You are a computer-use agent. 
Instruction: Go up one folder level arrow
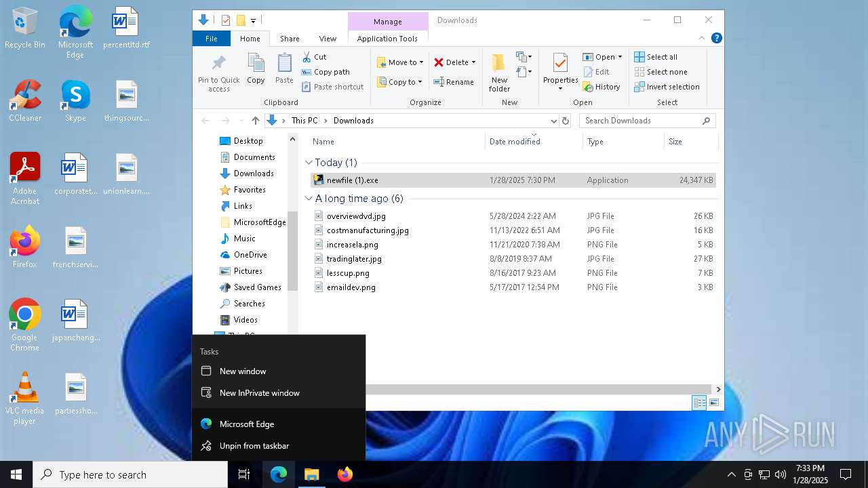[256, 121]
